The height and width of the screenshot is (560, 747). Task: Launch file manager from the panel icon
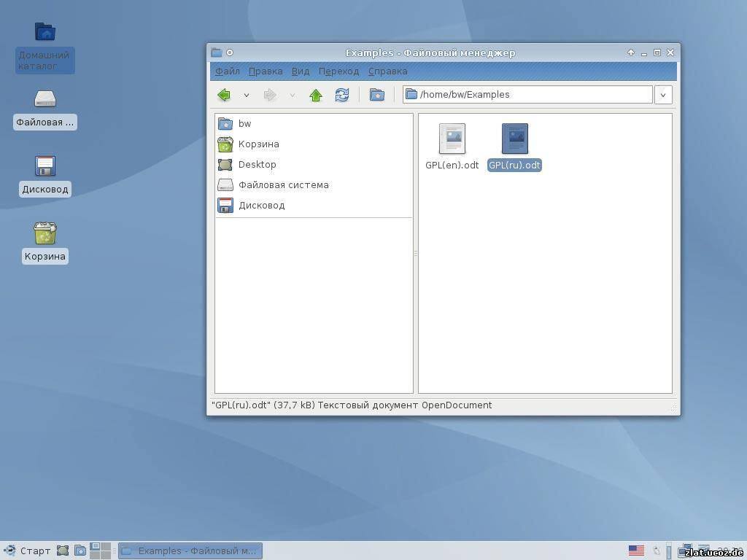click(x=80, y=551)
